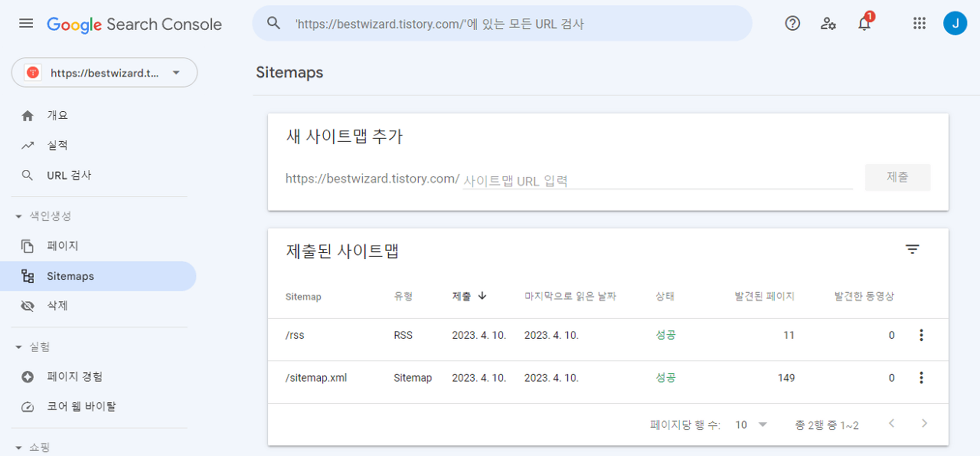Viewport: 980px width, 456px height.
Task: Toggle the 제출 column sort arrow
Action: (x=483, y=297)
